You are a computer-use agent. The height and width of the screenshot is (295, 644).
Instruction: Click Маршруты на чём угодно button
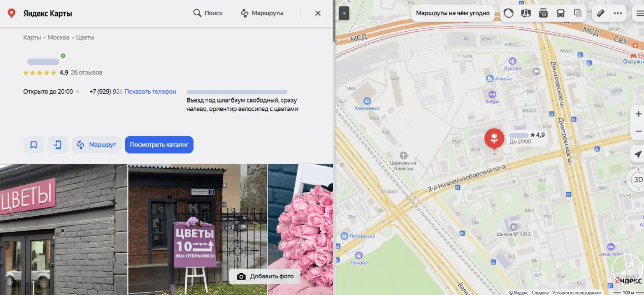click(453, 13)
